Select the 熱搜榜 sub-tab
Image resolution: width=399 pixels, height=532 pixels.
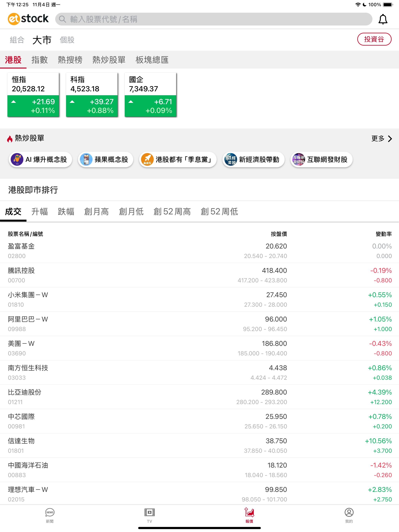click(x=70, y=60)
